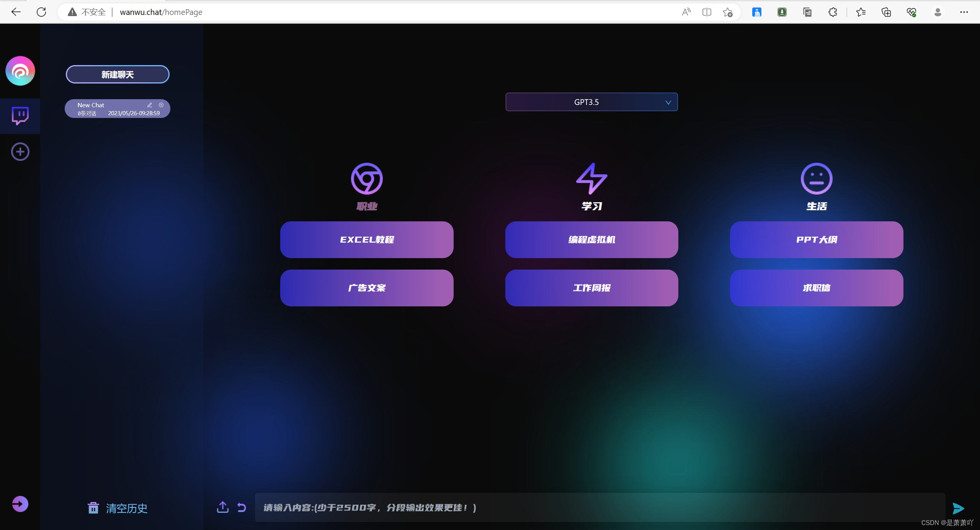
Task: Open browser settings and more menu
Action: pyautogui.click(x=964, y=12)
